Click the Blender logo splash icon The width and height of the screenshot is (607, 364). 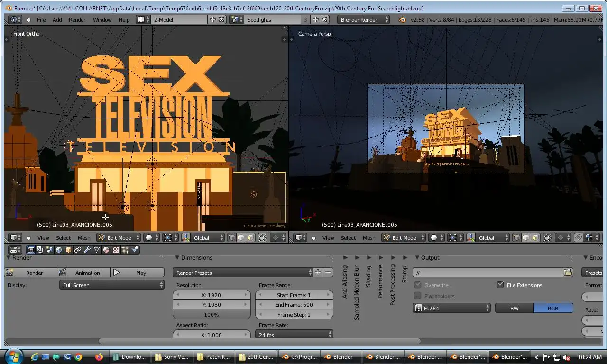click(x=403, y=19)
